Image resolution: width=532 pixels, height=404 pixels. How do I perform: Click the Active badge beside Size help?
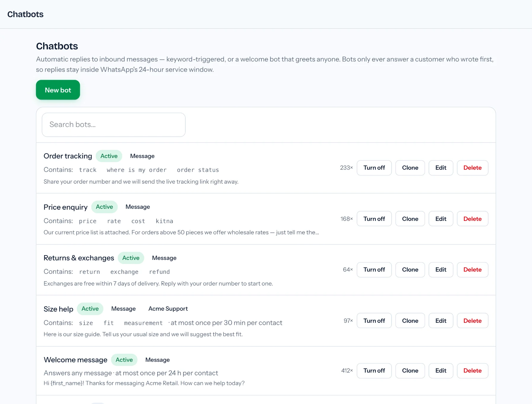tap(90, 309)
